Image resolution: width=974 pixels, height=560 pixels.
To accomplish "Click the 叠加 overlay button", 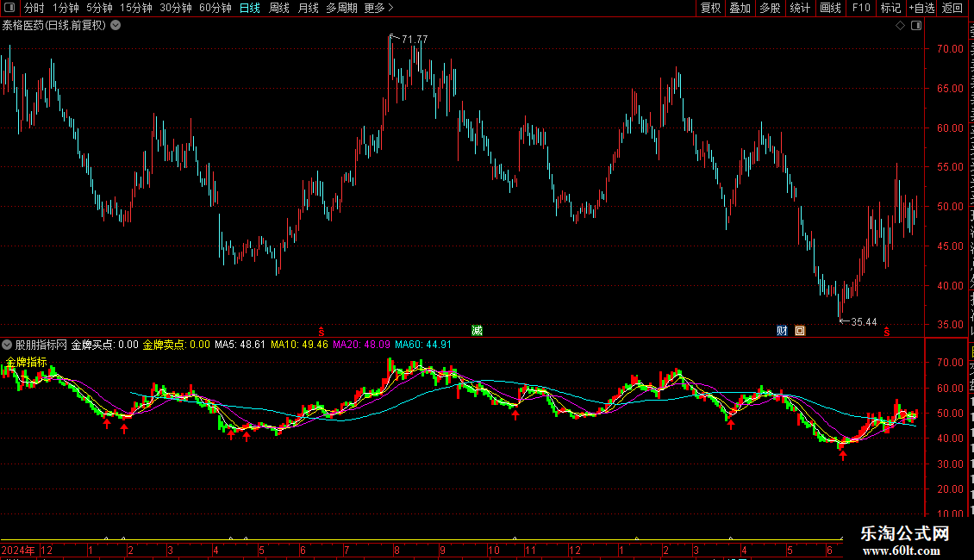I will tap(740, 8).
